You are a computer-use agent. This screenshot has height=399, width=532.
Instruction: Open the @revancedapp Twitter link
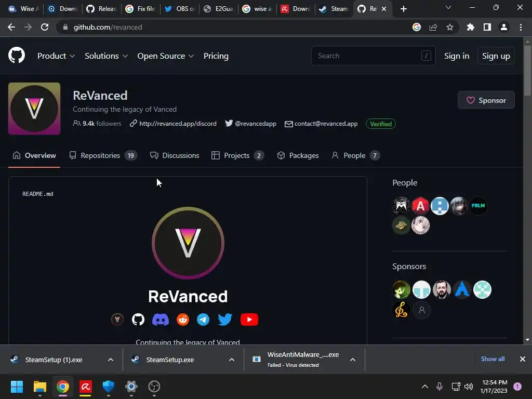click(256, 124)
